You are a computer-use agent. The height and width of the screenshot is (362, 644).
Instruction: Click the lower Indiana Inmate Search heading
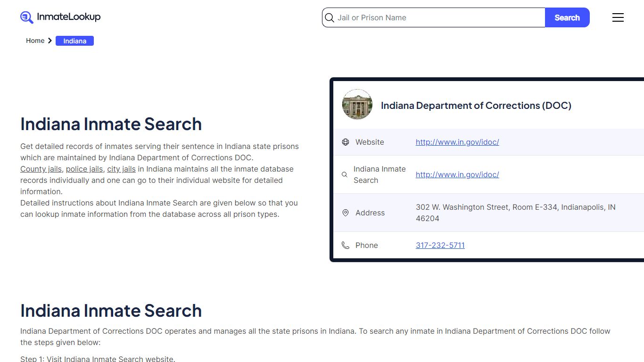click(x=111, y=311)
